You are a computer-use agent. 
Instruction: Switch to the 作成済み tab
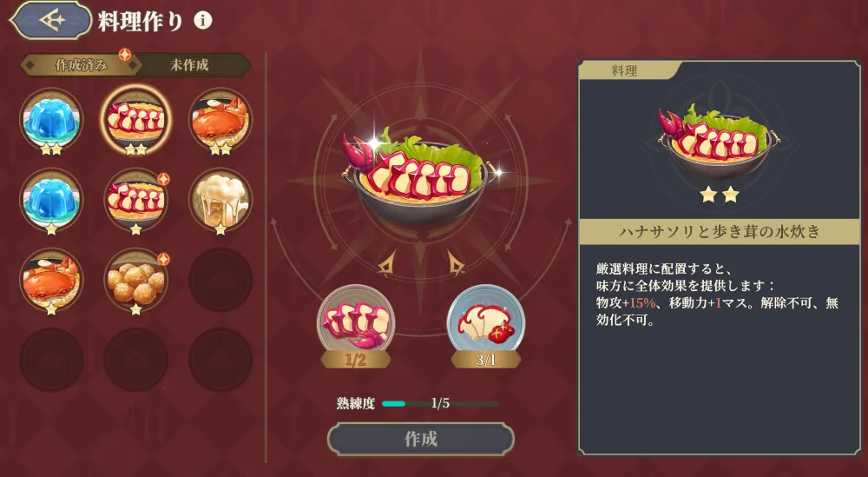[80, 65]
